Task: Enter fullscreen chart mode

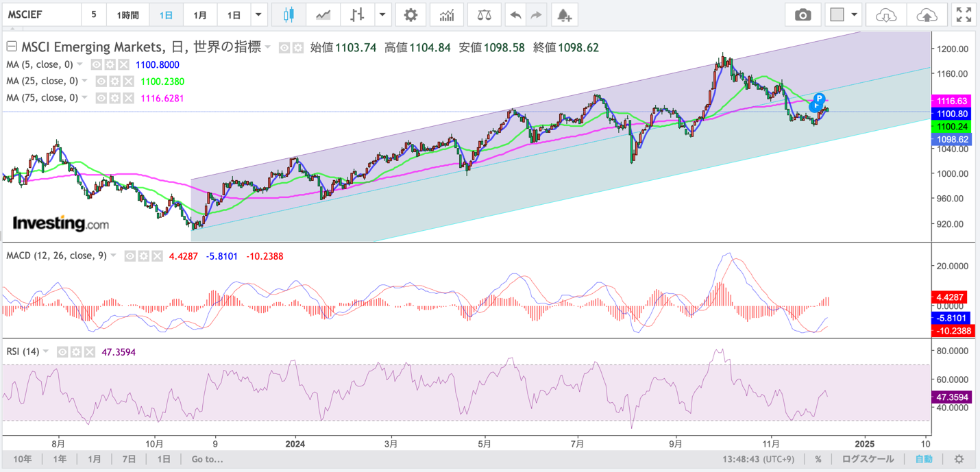Action: (964, 15)
